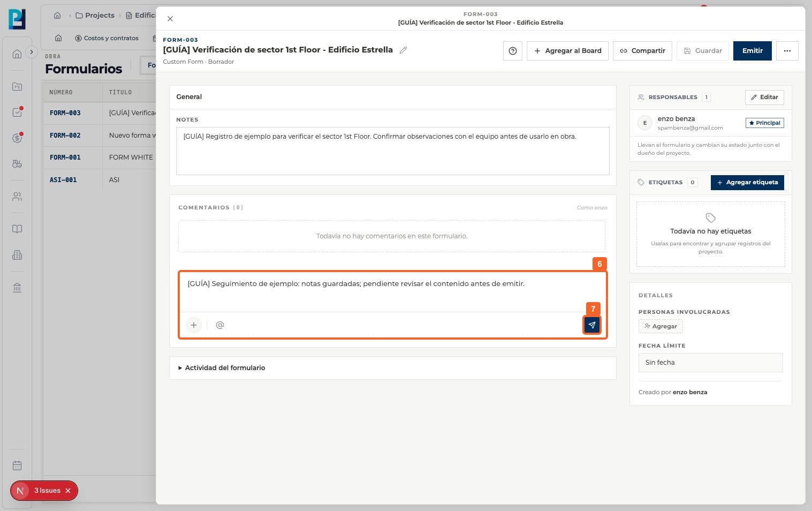Screen dimensions: 812x511
Task: Open the Sin fecha deadline field
Action: pyautogui.click(x=710, y=363)
